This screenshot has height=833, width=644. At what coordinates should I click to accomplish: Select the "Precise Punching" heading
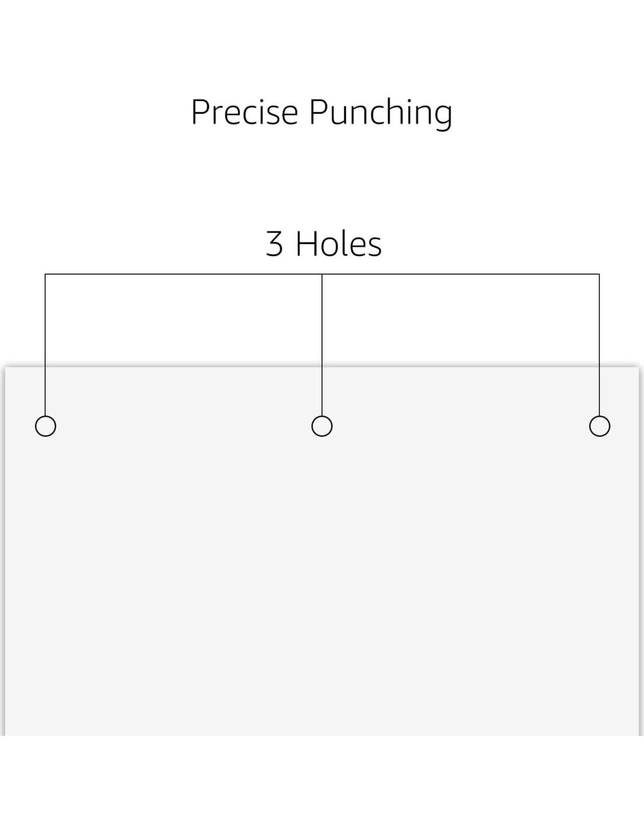click(321, 112)
